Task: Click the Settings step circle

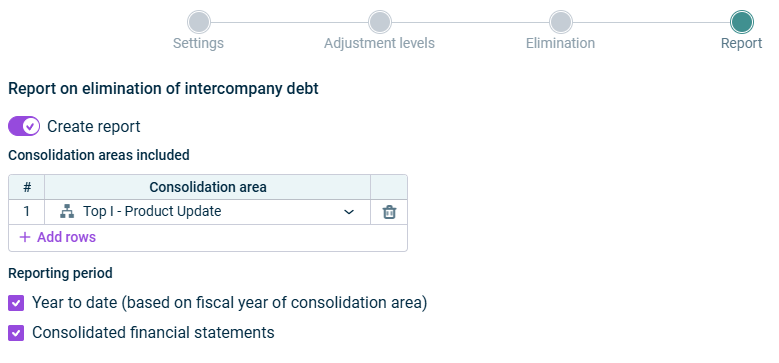Action: pos(199,22)
